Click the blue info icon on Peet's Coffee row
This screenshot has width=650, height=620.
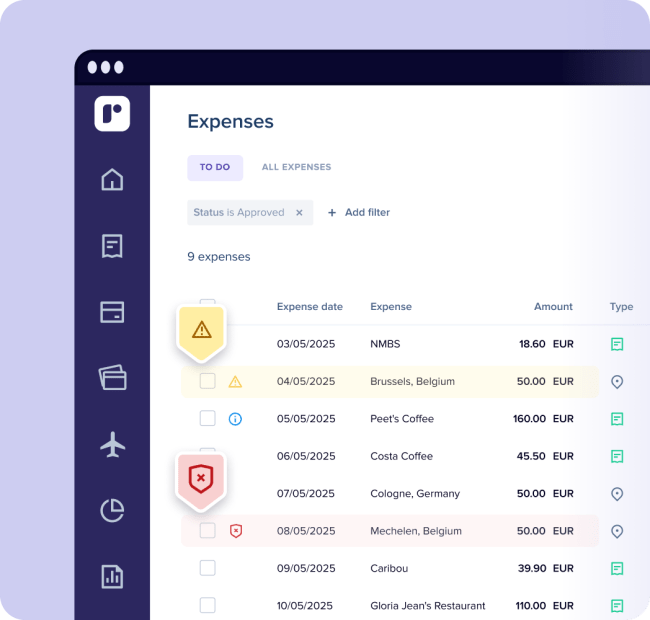point(235,419)
